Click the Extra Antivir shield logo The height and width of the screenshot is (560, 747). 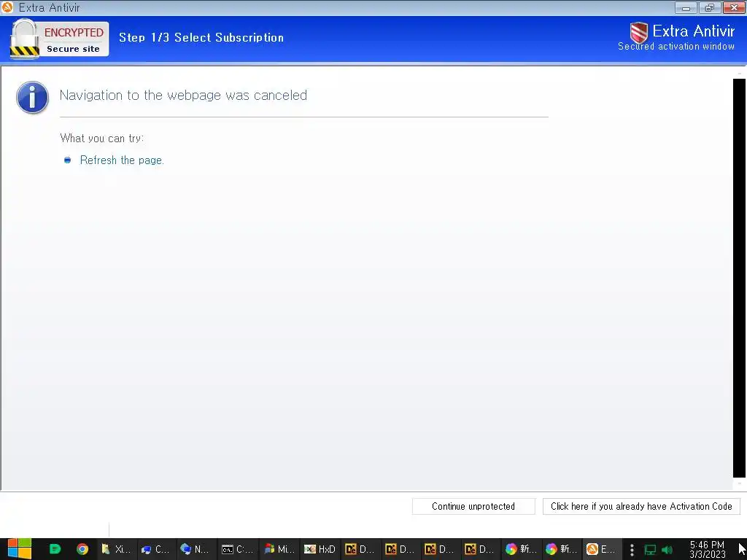(638, 32)
